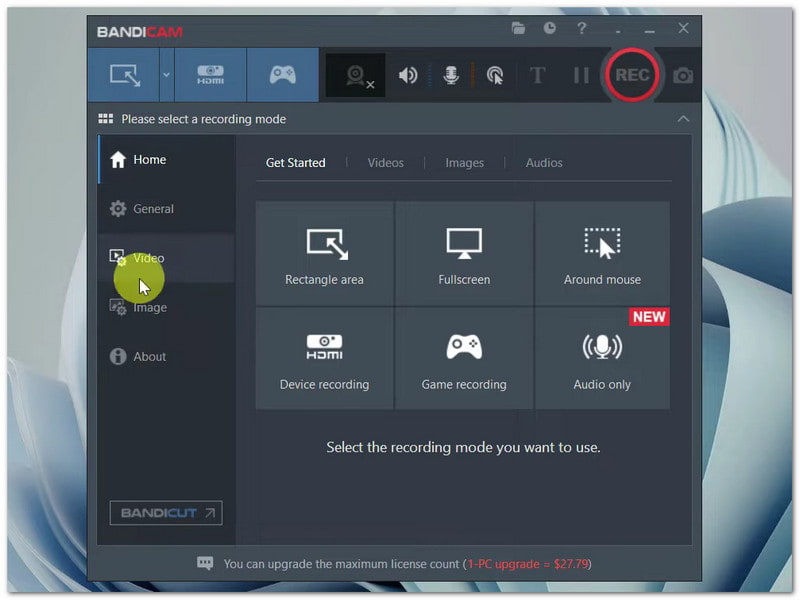Click the pause recording icon
Screen dimensions: 800x600
click(x=581, y=76)
